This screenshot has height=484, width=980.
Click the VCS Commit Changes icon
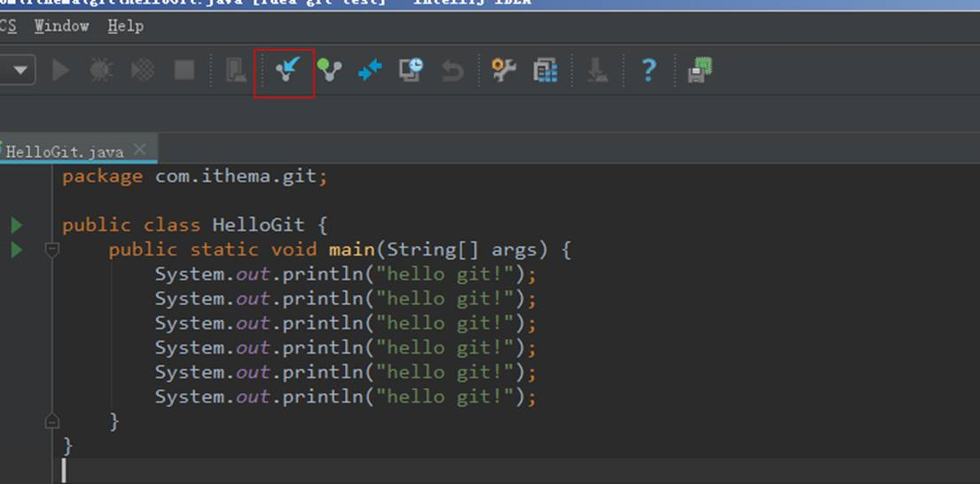[x=329, y=69]
